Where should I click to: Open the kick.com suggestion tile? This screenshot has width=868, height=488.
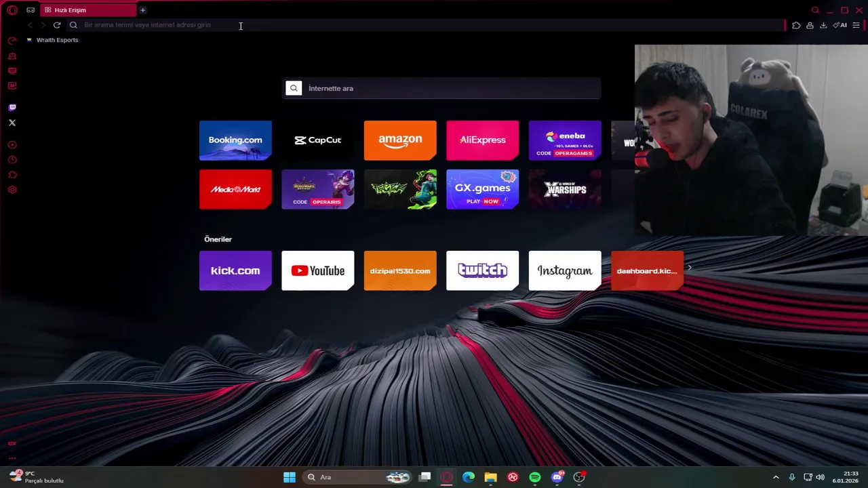235,270
